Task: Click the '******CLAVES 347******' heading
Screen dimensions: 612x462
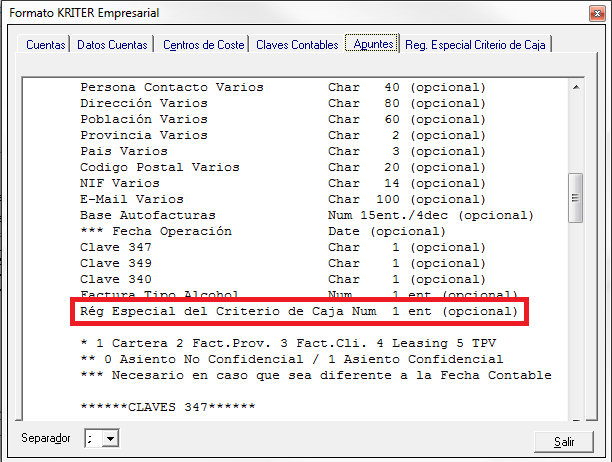Action: pyautogui.click(x=168, y=407)
